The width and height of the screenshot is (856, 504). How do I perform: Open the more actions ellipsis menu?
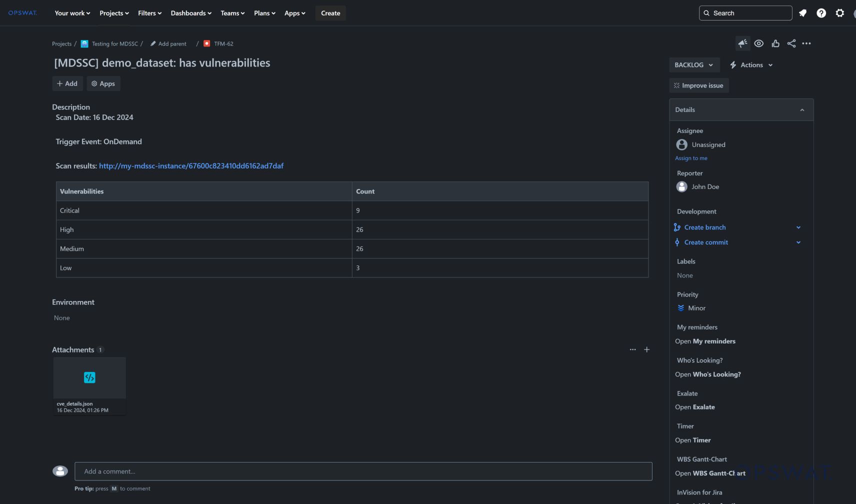(806, 43)
